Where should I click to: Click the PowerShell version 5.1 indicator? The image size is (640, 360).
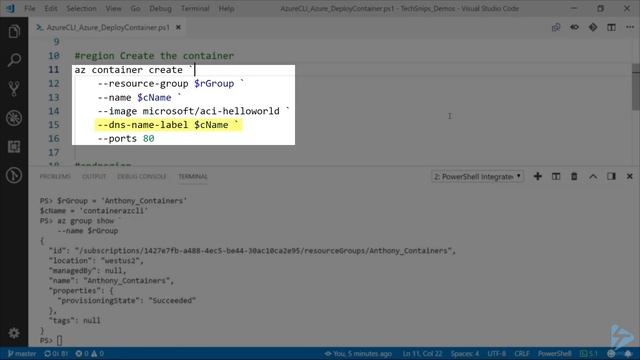[x=589, y=353]
